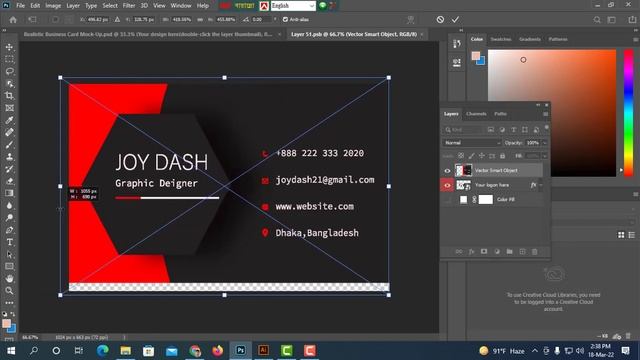Select the Color Fill layer mask thumbnail

point(486,200)
